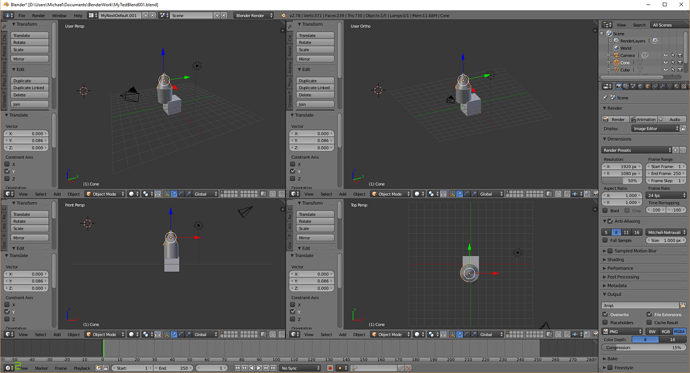Open the Mitchell-Netravali filter dropdown

point(666,232)
